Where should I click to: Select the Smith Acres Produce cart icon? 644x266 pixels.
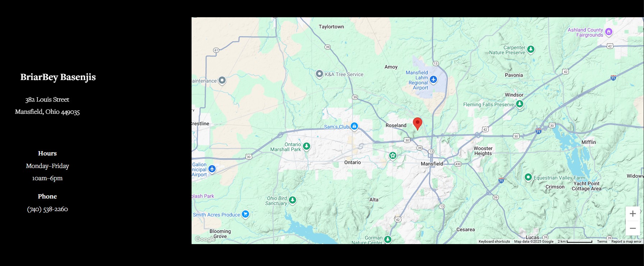(x=245, y=214)
